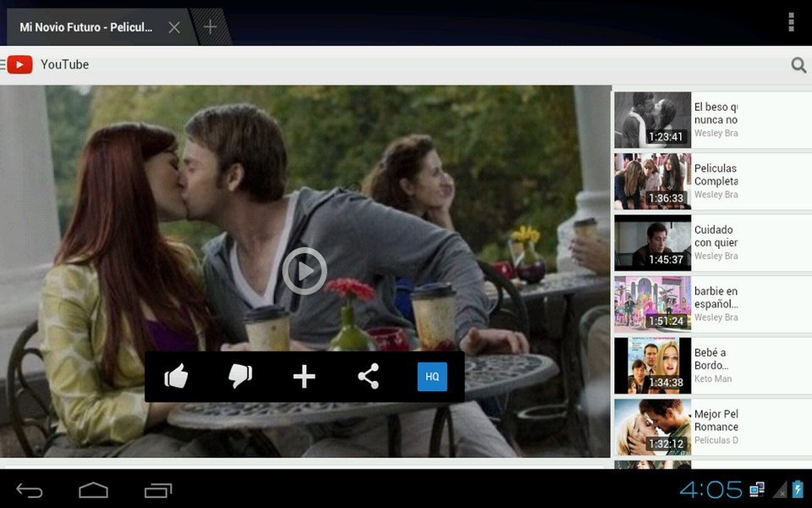Click the YouTube header text

(65, 64)
